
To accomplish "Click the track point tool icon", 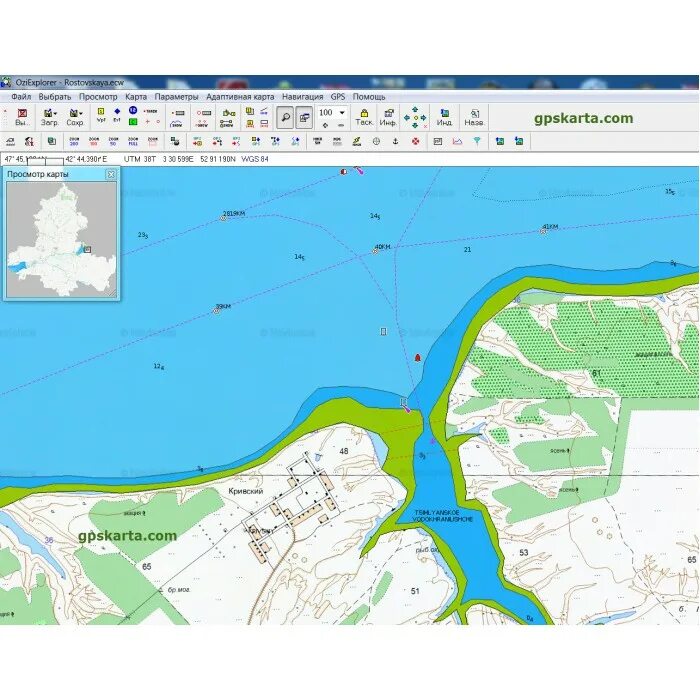I will (x=150, y=111).
